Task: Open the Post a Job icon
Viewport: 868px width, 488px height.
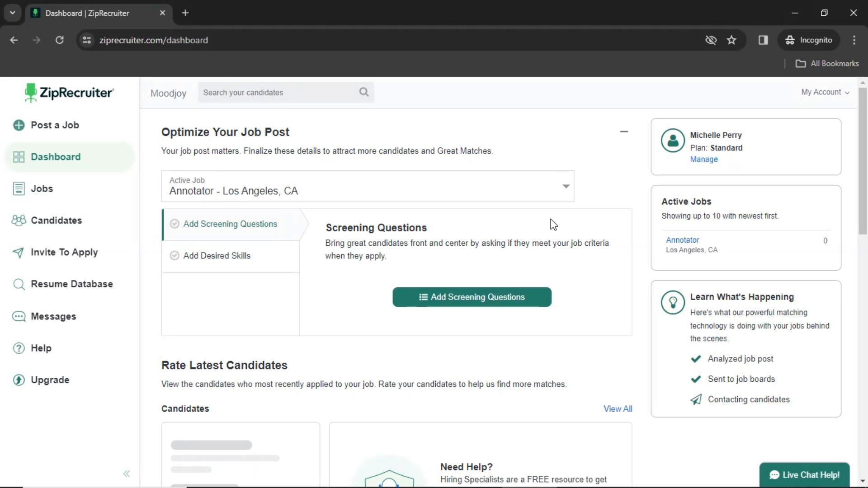Action: 20,125
